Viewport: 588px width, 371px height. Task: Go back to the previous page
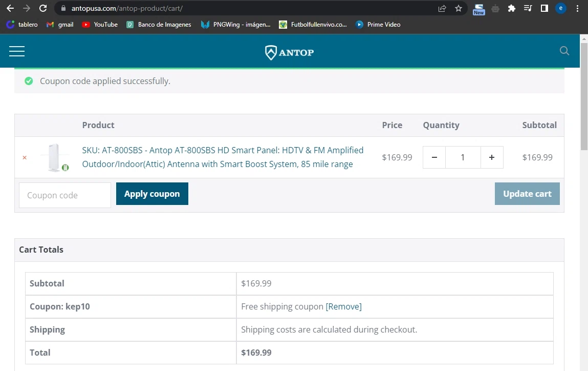10,8
